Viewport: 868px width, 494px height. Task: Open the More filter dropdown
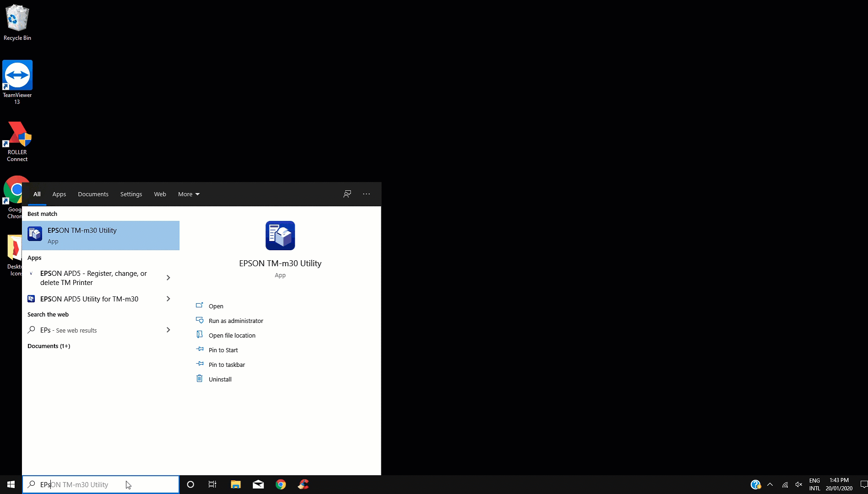(x=188, y=194)
